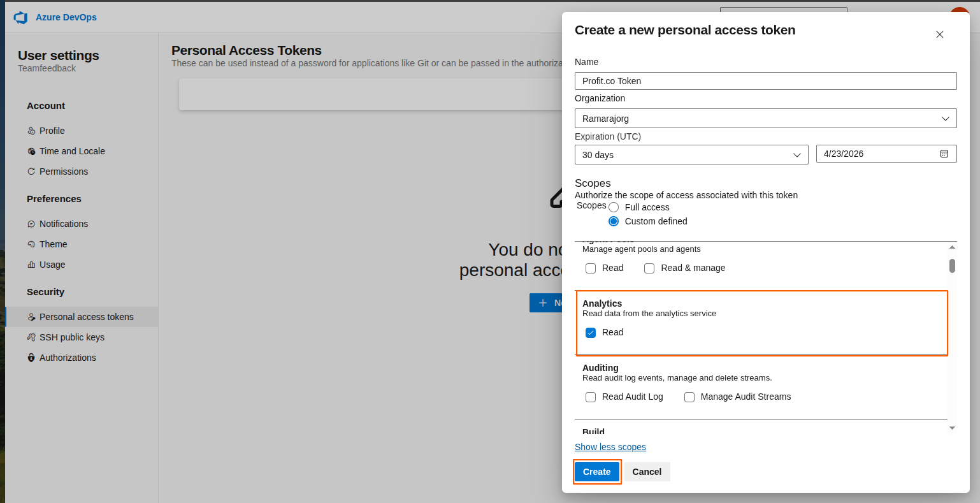This screenshot has width=980, height=503.
Task: Select the Full access scope option
Action: click(x=614, y=207)
